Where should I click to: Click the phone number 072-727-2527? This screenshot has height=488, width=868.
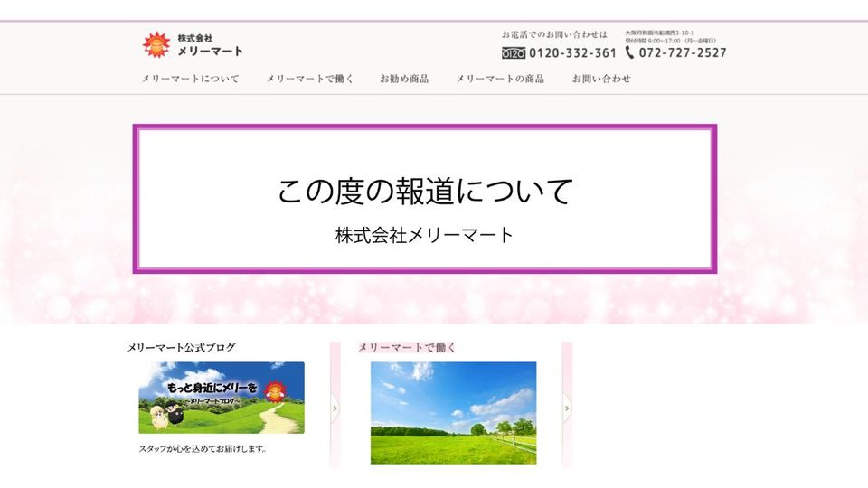click(x=683, y=53)
